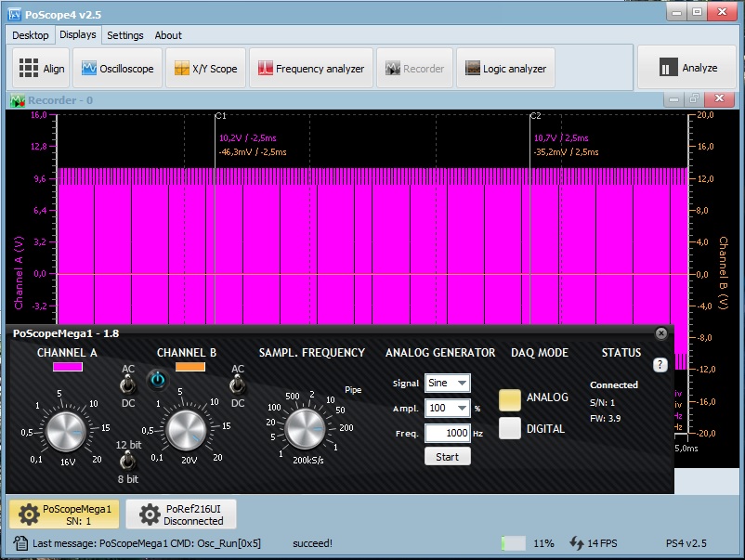Flip the 12 bit / 8 bit switch

(127, 461)
